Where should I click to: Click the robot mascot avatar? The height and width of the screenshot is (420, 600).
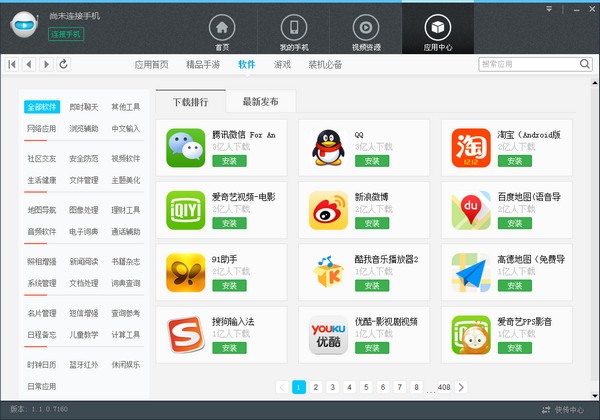coord(24,25)
